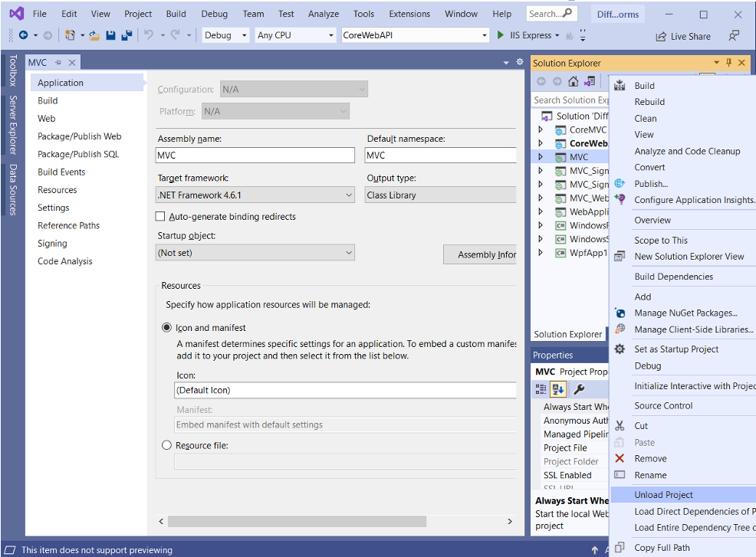
Task: Click the Assembly Information button
Action: click(480, 254)
